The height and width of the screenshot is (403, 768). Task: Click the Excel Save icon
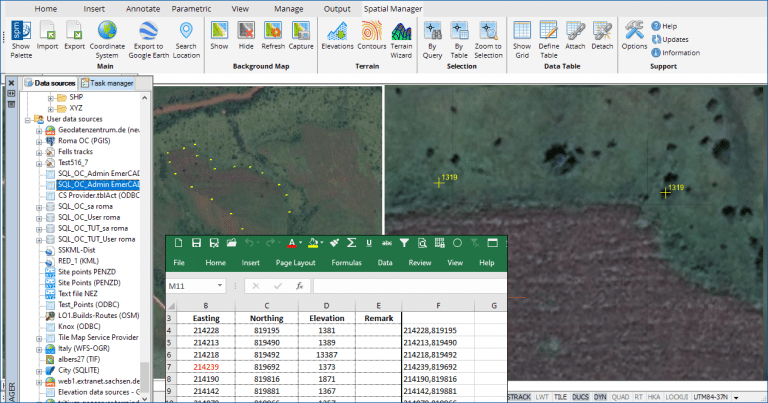196,243
